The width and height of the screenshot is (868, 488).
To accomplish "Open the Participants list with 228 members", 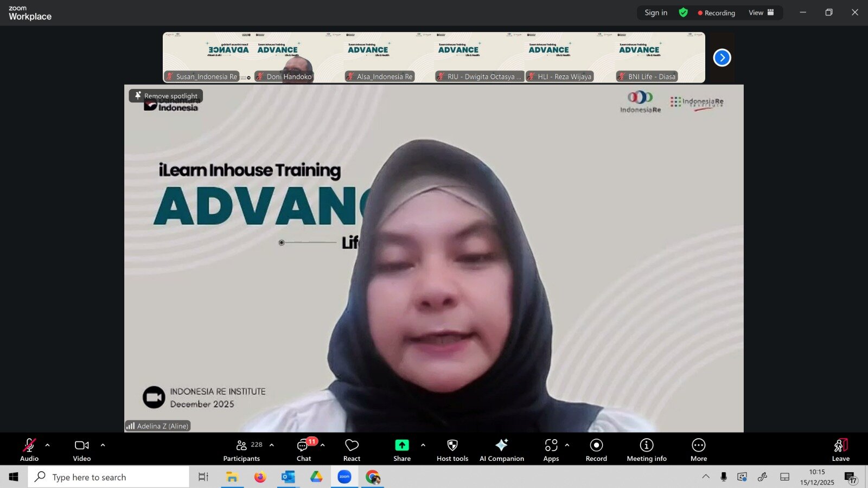I will click(x=242, y=450).
